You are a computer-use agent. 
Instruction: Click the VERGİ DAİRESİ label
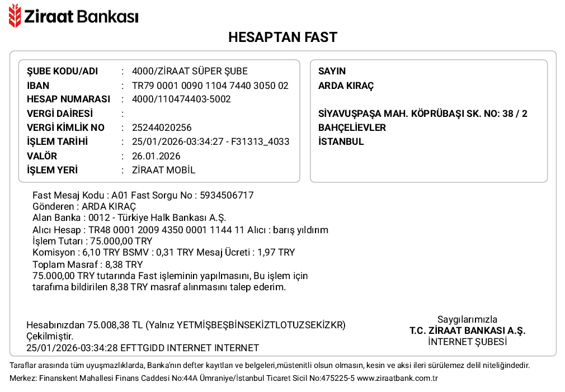coord(60,114)
